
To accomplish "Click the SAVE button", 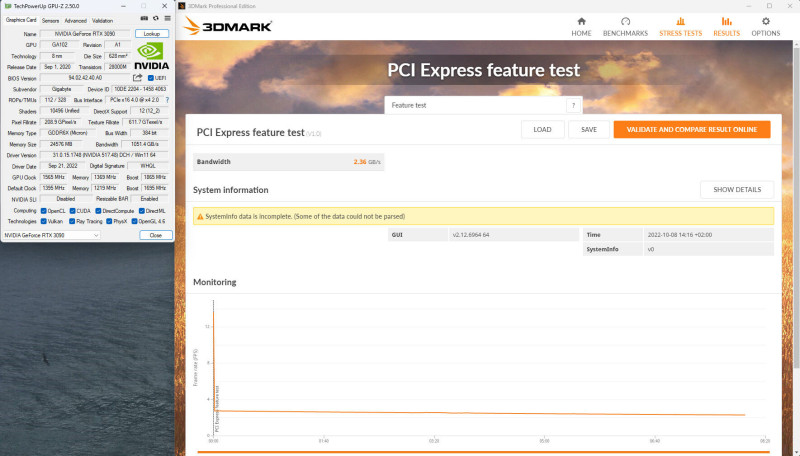I will (x=589, y=130).
